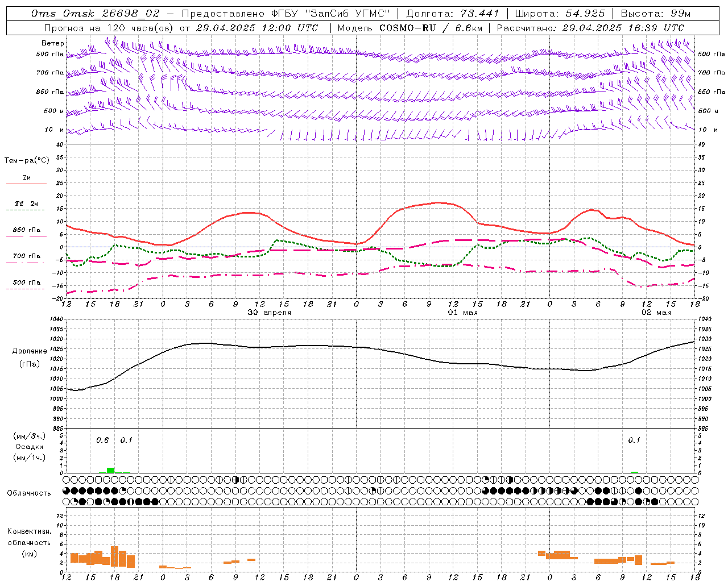Click the longitude value "Долгота: 73.441"
728x582 pixels.
tap(453, 14)
